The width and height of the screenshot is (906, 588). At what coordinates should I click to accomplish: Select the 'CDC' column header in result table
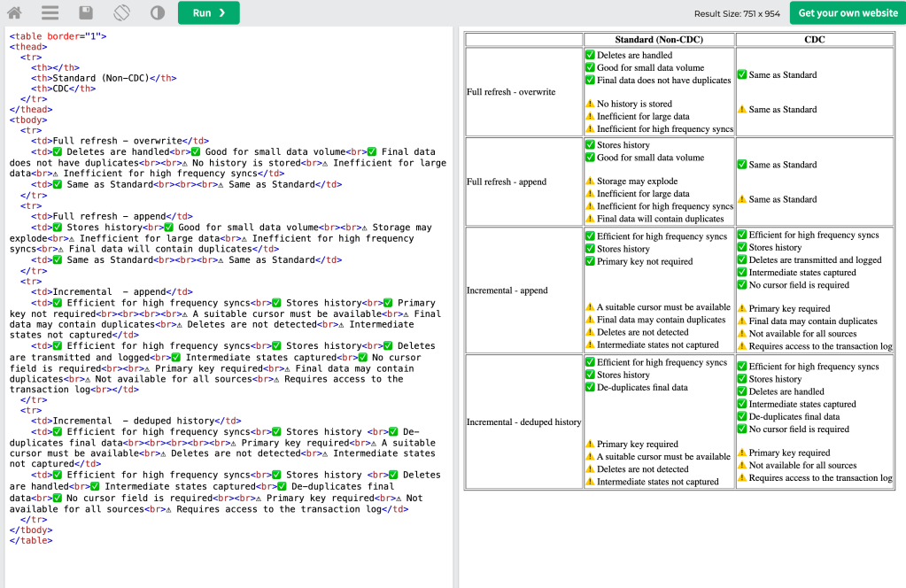pos(814,40)
